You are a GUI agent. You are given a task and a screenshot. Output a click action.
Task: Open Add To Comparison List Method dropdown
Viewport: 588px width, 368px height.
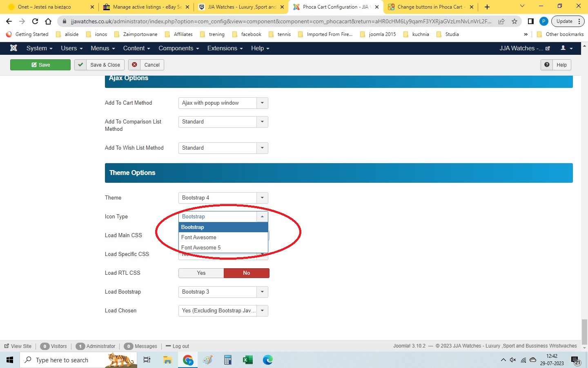223,122
